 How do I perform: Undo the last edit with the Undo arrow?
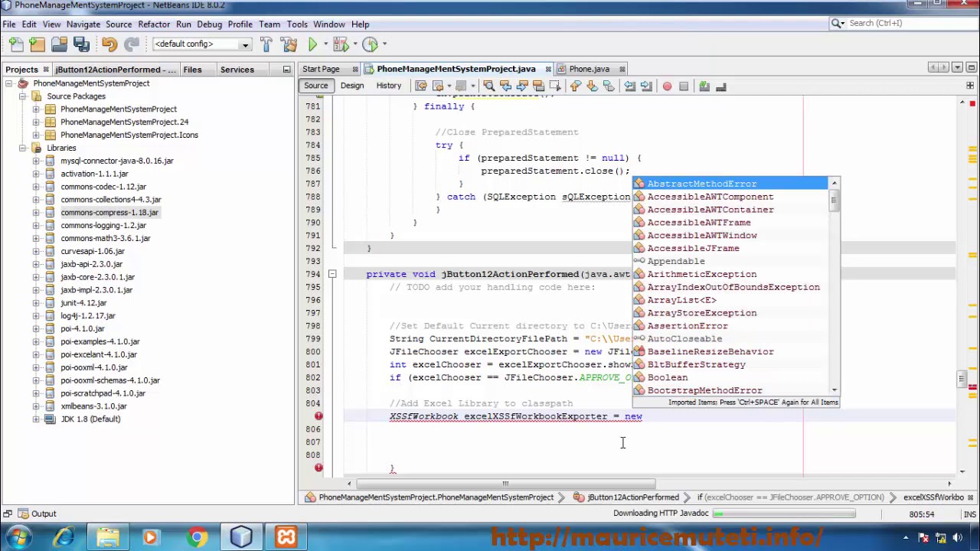click(109, 44)
